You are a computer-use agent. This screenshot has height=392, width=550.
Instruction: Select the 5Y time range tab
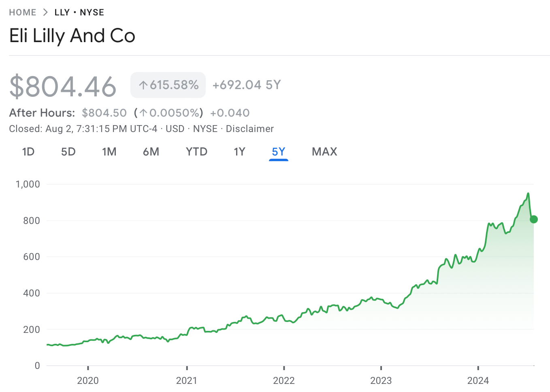click(279, 152)
